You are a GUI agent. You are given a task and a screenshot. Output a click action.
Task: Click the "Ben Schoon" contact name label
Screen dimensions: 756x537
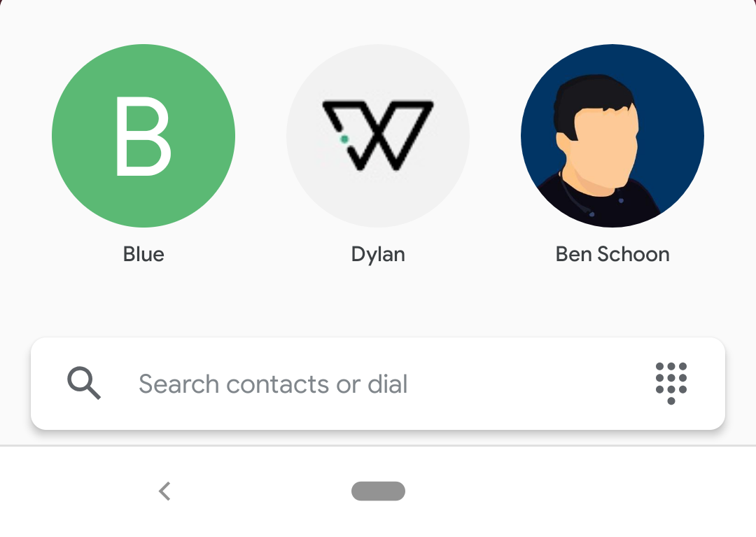pyautogui.click(x=612, y=254)
